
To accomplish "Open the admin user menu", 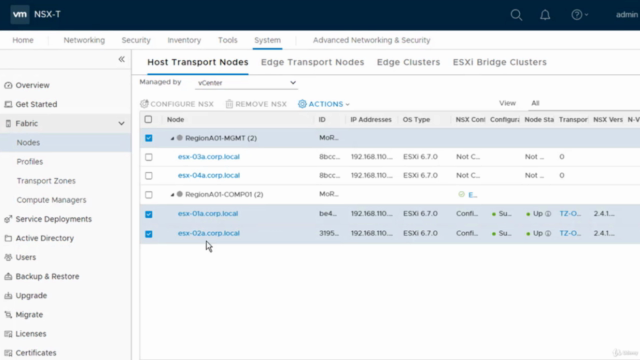I will pyautogui.click(x=627, y=15).
